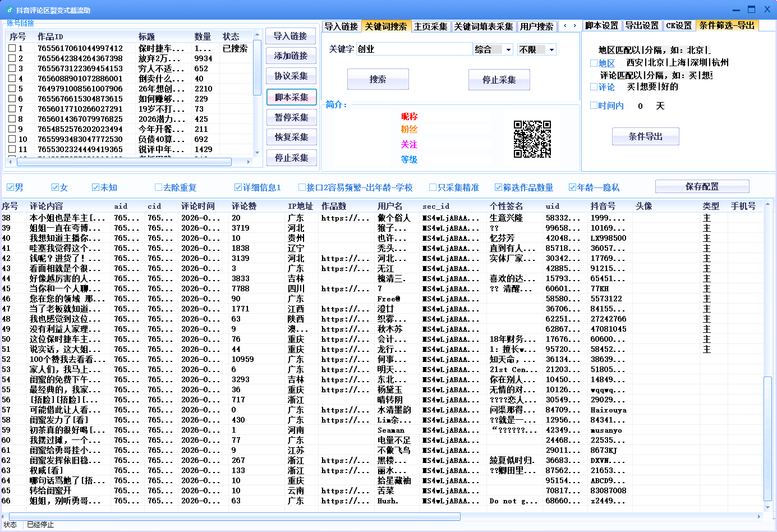Click up arrow of link list scrollbar
The image size is (777, 532).
[257, 35]
